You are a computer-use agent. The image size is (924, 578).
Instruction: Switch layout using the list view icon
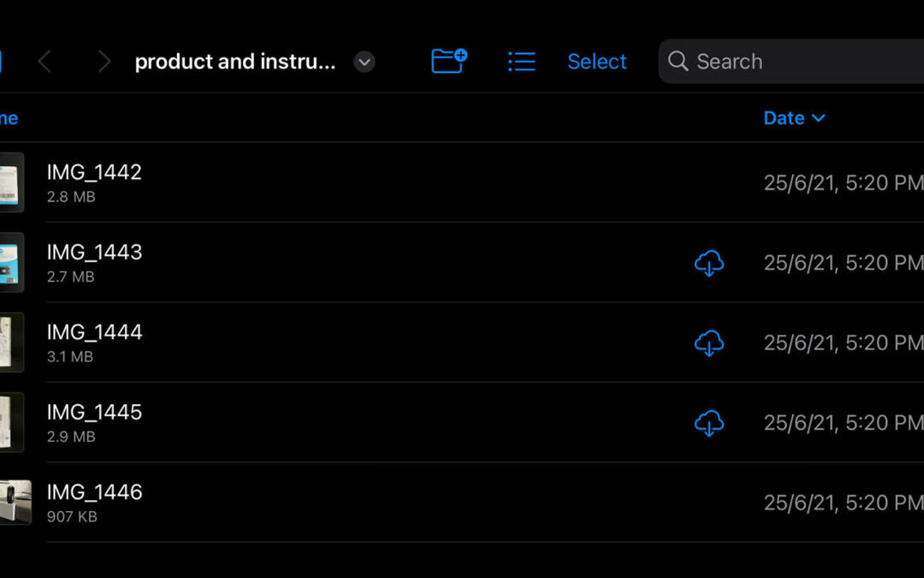[521, 62]
